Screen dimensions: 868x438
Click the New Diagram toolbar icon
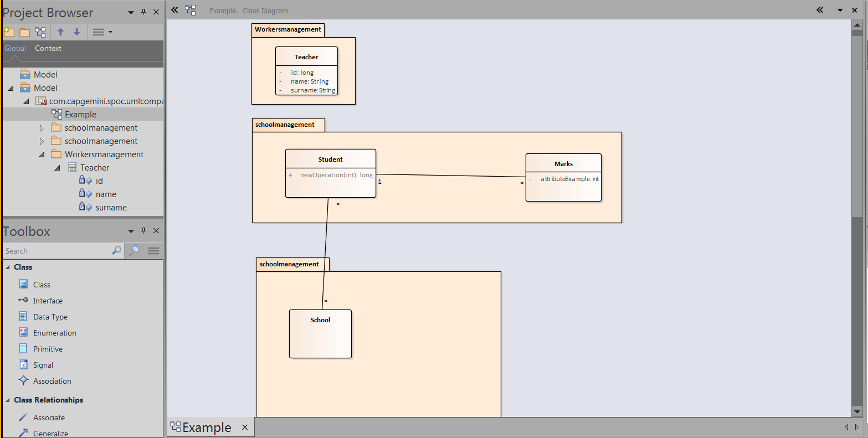pos(40,32)
